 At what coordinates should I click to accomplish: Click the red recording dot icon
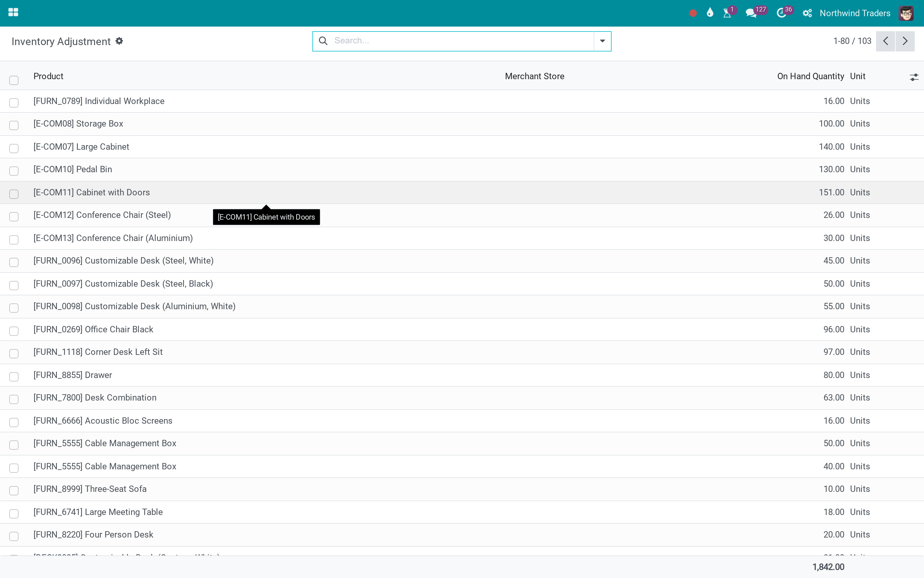[693, 13]
